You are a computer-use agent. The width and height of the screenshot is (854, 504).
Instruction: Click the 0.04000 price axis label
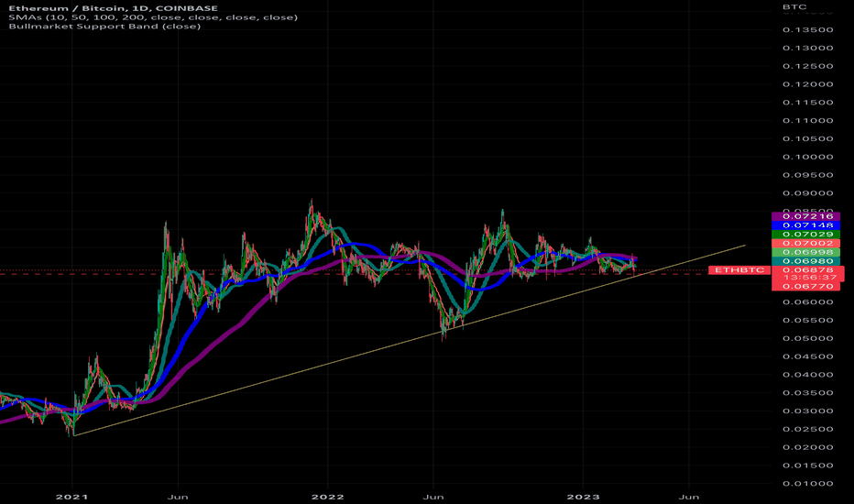click(x=807, y=375)
